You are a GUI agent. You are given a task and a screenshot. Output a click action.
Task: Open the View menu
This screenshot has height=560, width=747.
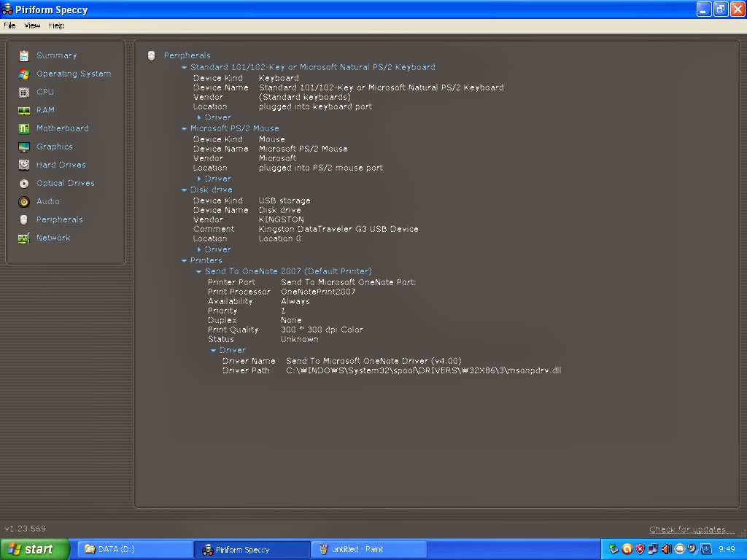click(x=32, y=26)
